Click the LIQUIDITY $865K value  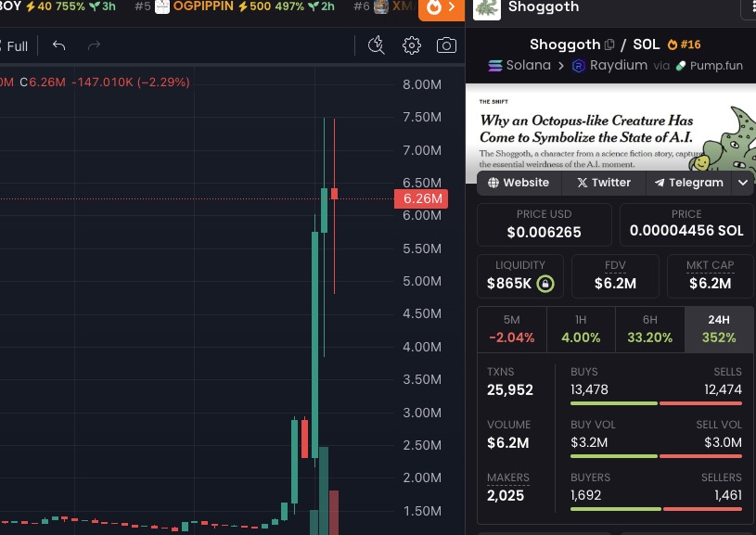point(508,284)
